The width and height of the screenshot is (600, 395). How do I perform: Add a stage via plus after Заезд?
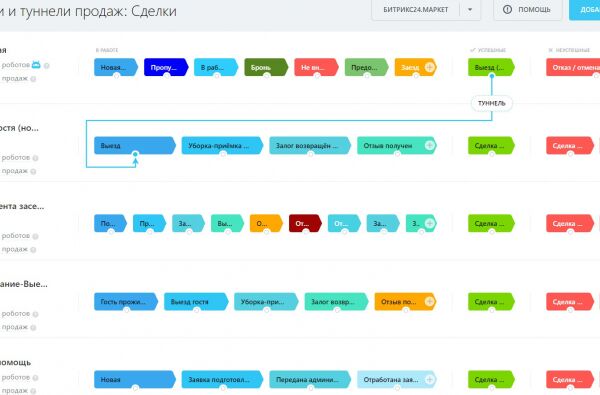[x=430, y=67]
